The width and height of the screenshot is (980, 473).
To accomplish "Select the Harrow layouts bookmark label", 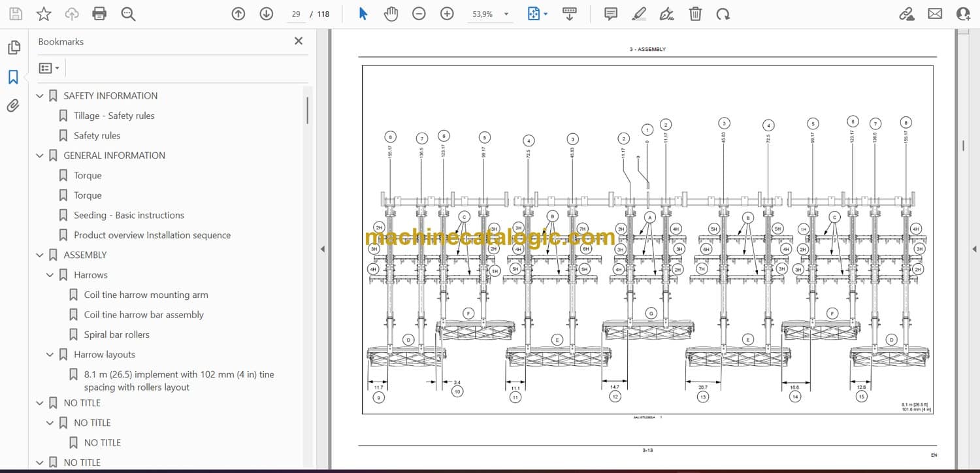I will (x=105, y=355).
